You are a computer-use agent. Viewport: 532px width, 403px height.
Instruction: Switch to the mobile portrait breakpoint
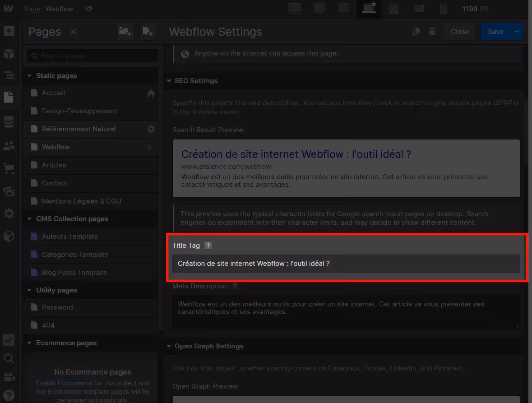pyautogui.click(x=444, y=9)
